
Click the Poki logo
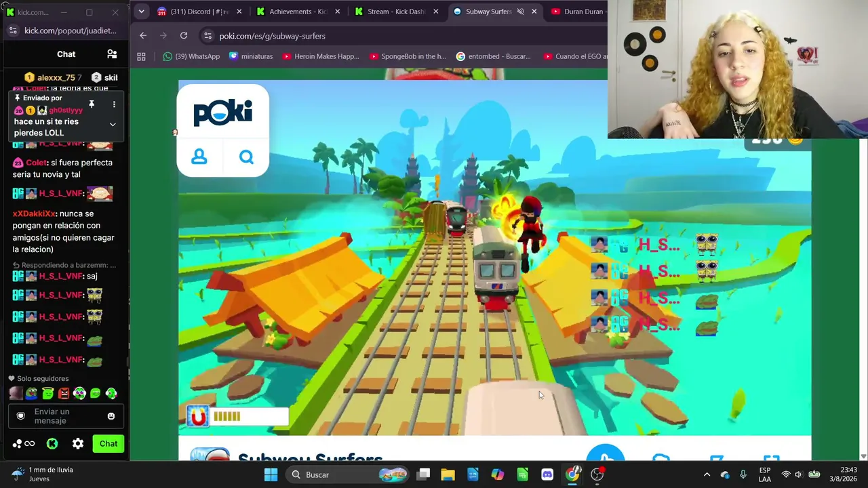click(222, 113)
